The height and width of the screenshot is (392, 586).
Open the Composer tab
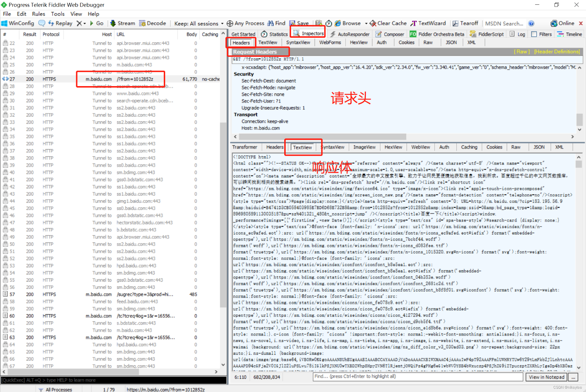tap(390, 34)
